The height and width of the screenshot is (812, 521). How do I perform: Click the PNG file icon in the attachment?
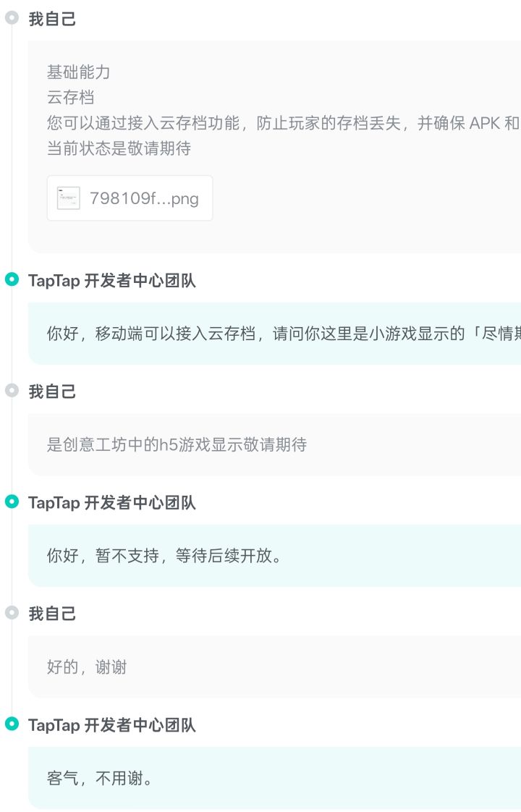tap(69, 198)
